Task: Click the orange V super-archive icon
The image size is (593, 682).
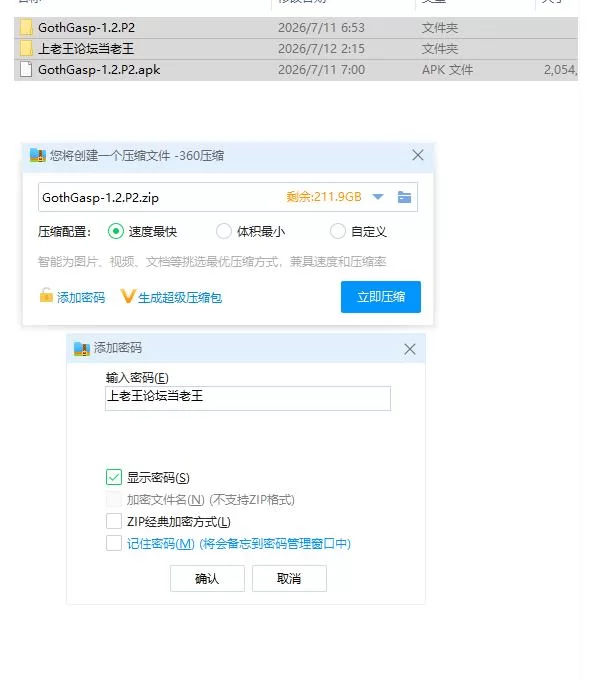Action: click(128, 296)
